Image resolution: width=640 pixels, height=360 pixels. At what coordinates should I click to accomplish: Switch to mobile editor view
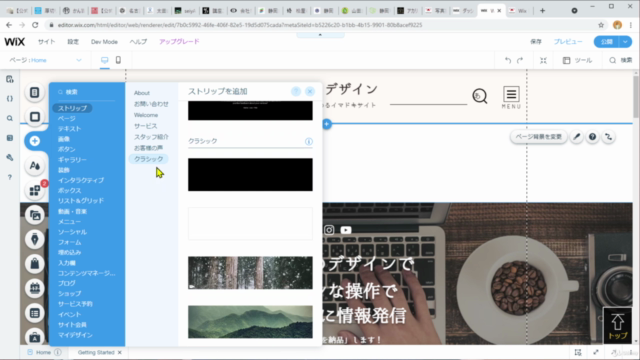pyautogui.click(x=118, y=60)
